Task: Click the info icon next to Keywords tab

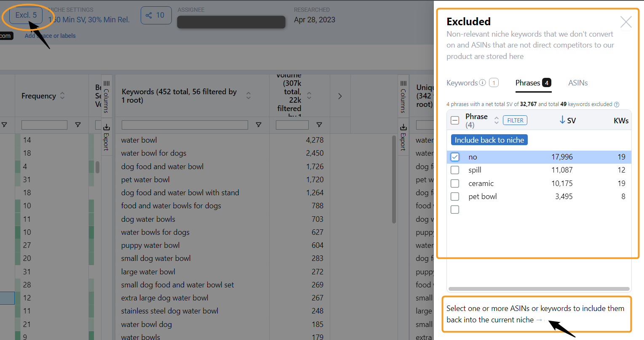Action: point(483,83)
